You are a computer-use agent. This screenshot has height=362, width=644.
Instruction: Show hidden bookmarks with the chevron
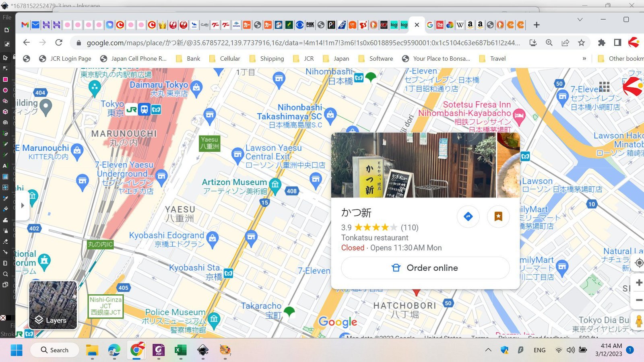click(x=584, y=59)
